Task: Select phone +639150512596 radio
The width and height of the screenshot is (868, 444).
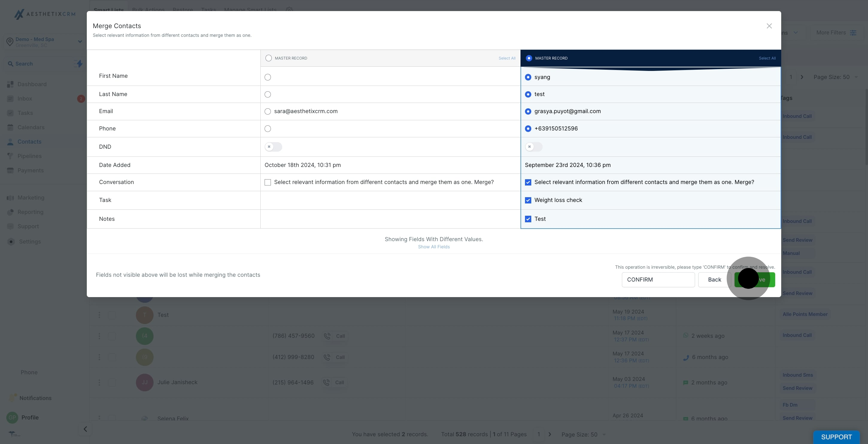Action: [x=528, y=129]
